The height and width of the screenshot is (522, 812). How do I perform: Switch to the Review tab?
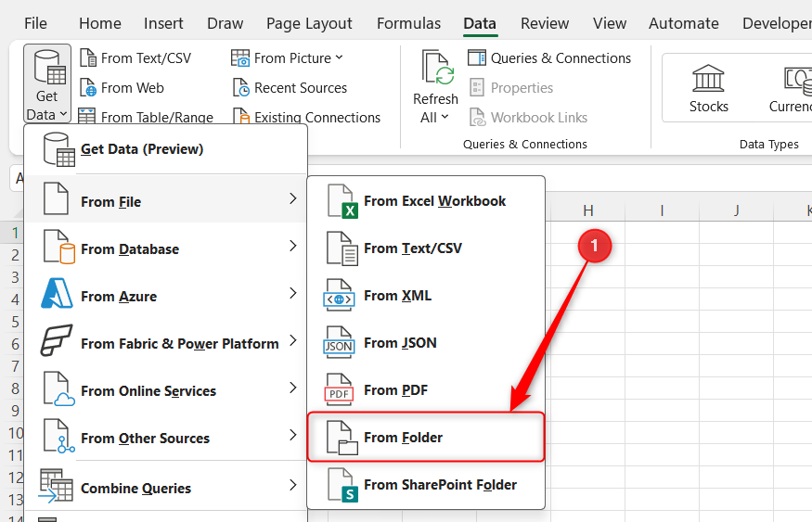click(x=545, y=23)
